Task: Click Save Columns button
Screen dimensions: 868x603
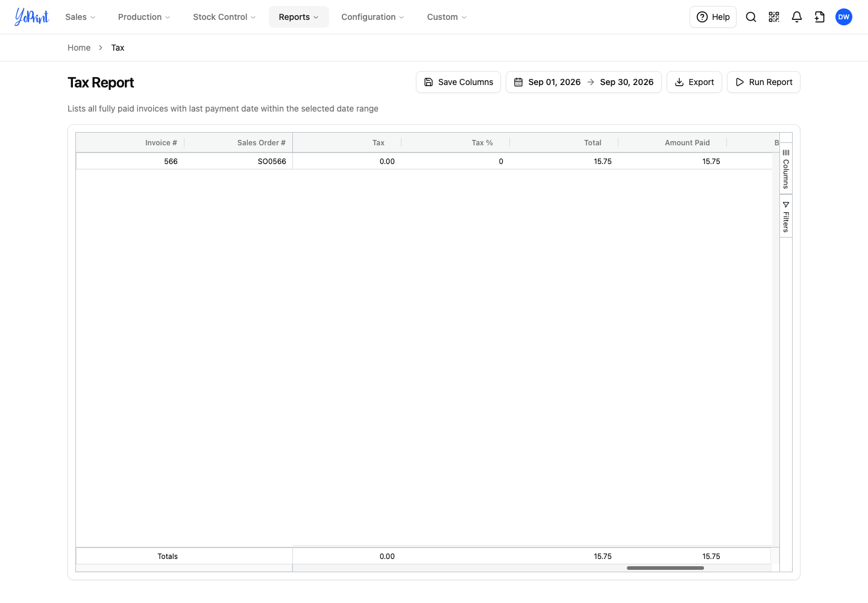Action: coord(458,82)
